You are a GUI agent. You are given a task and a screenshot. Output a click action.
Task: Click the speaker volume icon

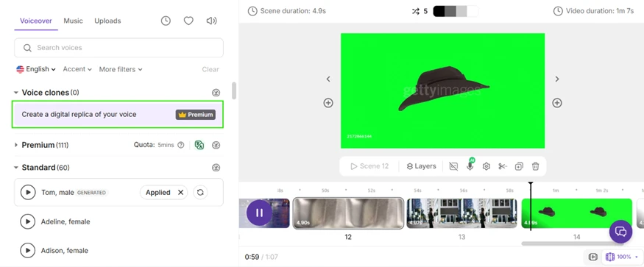[211, 21]
